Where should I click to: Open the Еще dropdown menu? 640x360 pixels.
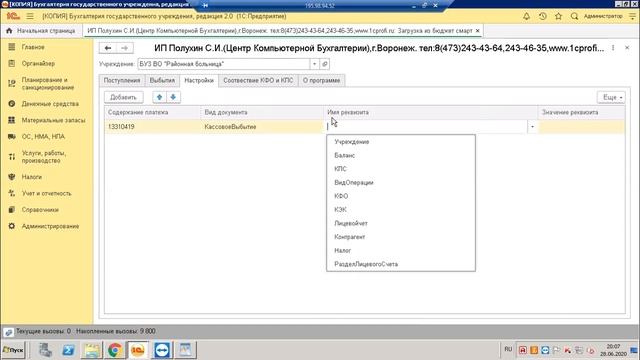click(x=611, y=97)
